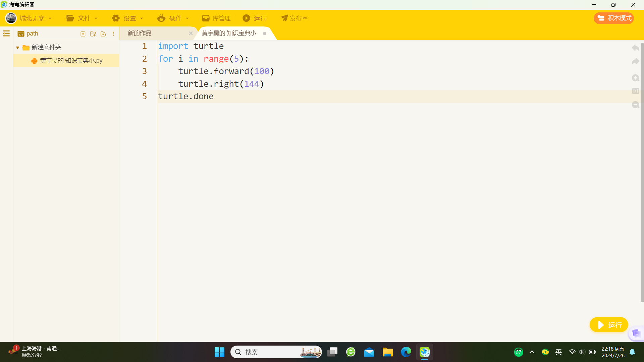Open File Explorer from taskbar
The image size is (644, 362).
point(388,352)
